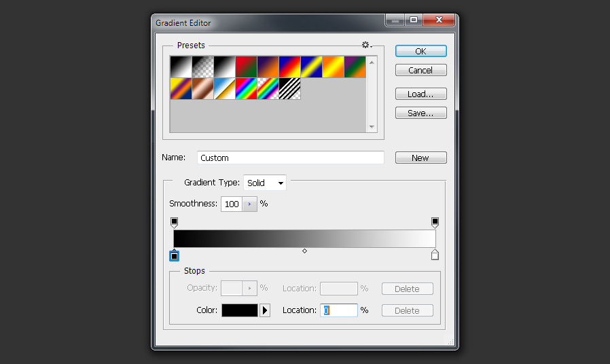Choose the Copper gradient preset
Image resolution: width=610 pixels, height=364 pixels.
tap(202, 89)
